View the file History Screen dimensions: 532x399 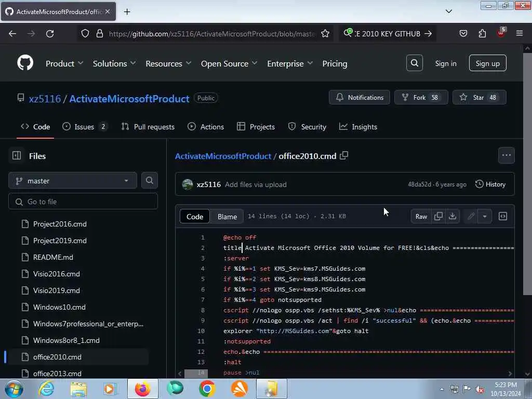[x=490, y=184]
